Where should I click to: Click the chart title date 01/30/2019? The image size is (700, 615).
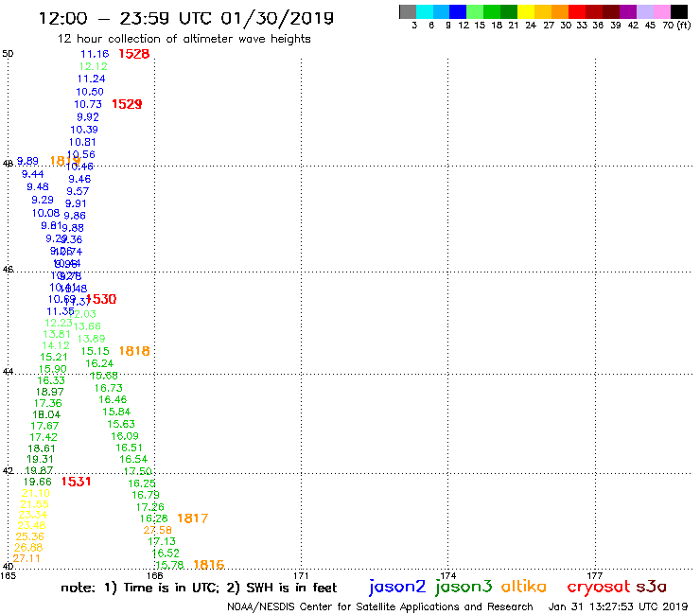click(x=277, y=18)
